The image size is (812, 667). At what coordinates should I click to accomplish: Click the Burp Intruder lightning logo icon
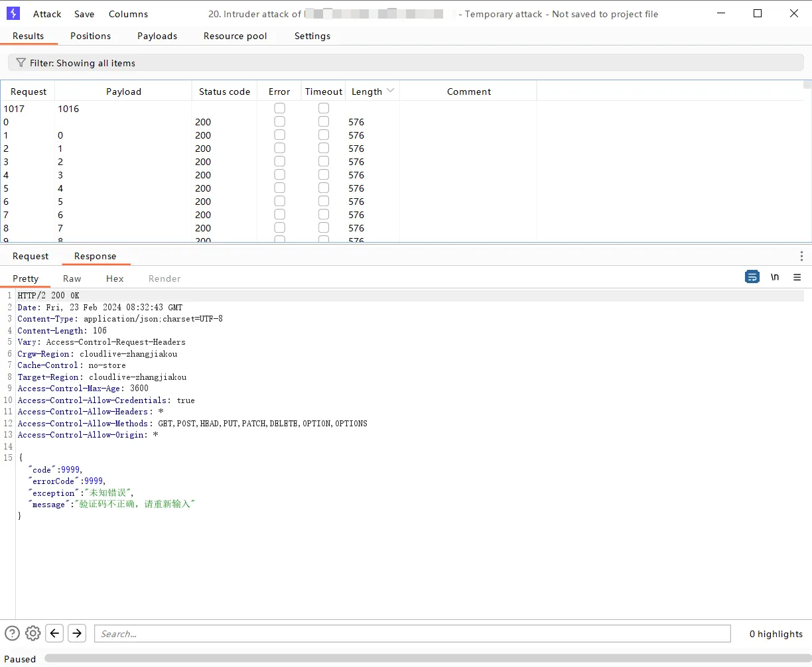tap(13, 13)
